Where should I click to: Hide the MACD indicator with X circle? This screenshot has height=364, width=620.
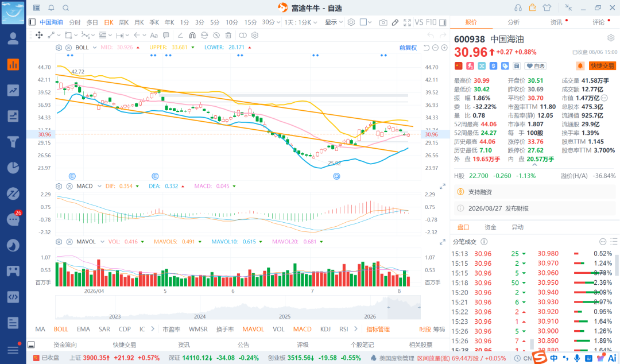[69, 186]
